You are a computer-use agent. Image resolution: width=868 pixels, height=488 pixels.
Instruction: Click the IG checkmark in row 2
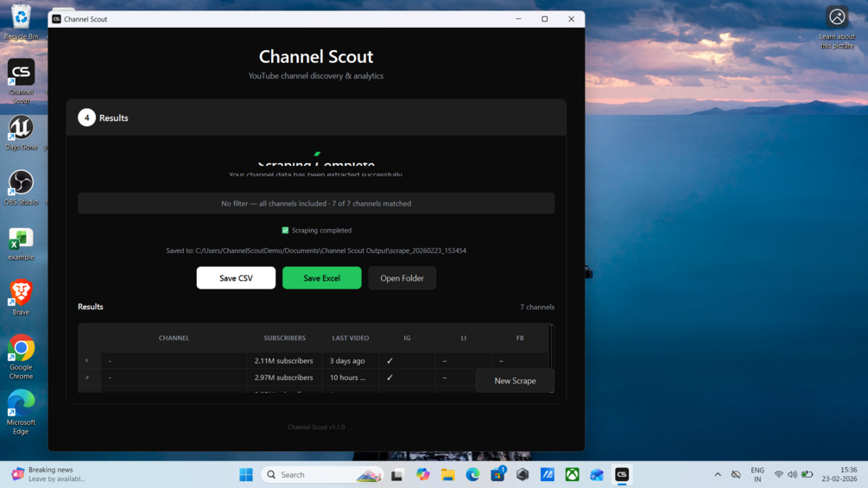pyautogui.click(x=390, y=377)
